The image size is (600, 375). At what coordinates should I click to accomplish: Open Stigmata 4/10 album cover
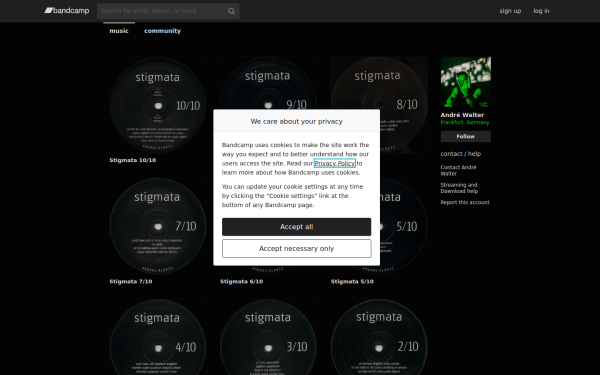coord(158,337)
